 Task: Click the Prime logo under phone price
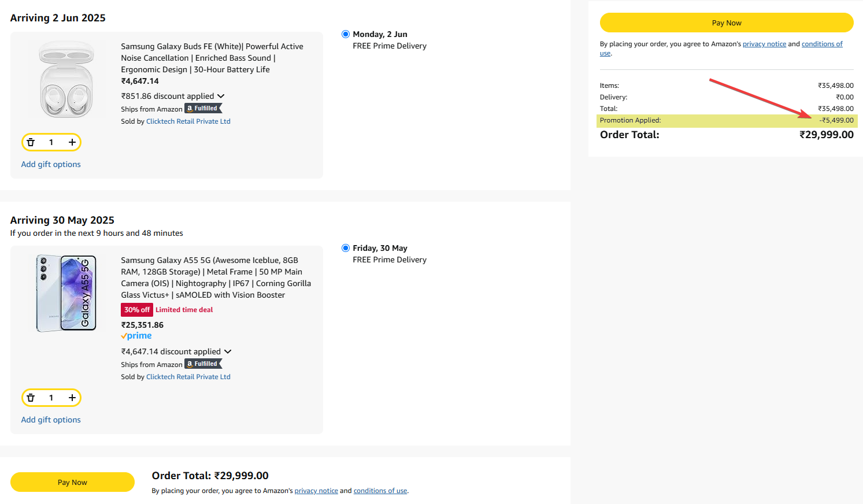[x=136, y=336]
